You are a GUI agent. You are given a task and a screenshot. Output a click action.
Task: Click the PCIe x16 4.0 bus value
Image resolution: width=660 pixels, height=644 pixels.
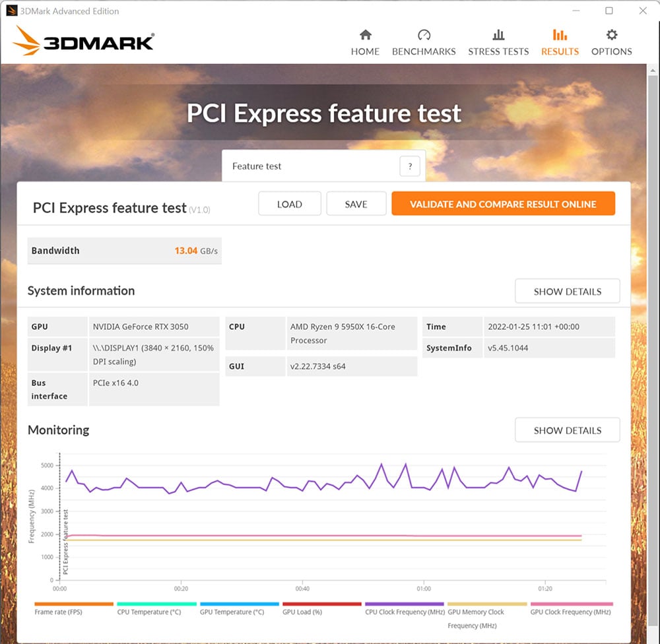coord(115,383)
